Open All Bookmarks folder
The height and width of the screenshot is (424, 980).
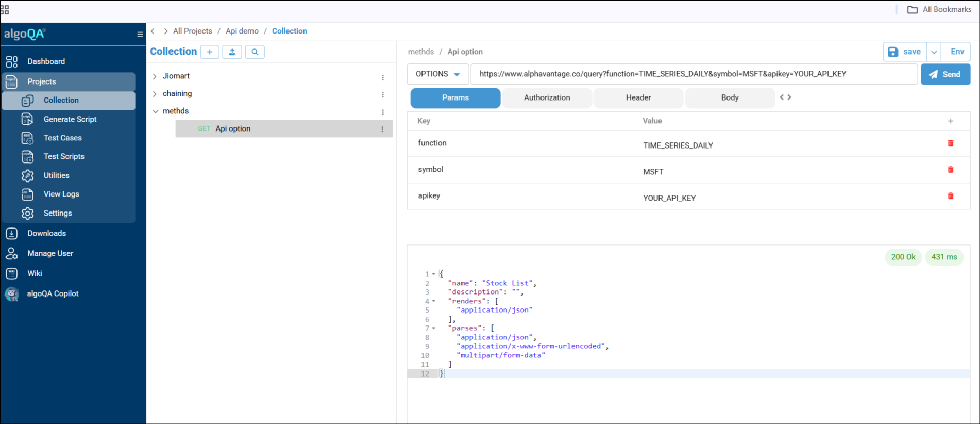coord(939,10)
